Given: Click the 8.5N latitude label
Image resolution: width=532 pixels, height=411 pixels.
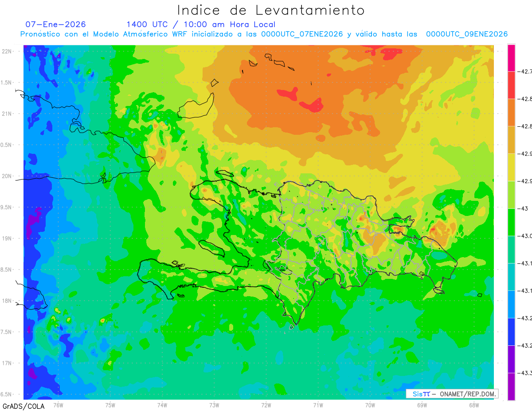Looking at the screenshot, I should point(7,270).
